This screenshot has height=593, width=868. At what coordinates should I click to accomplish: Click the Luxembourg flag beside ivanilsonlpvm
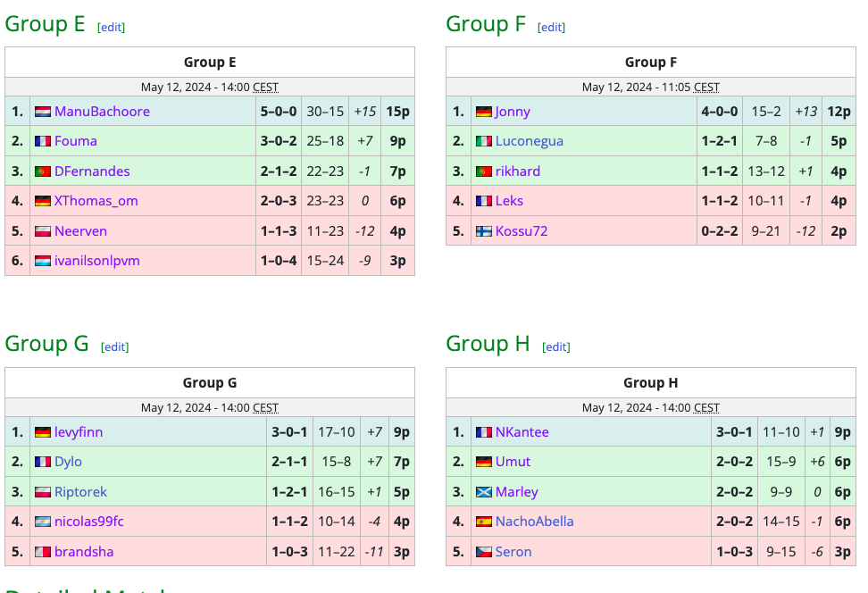point(42,261)
